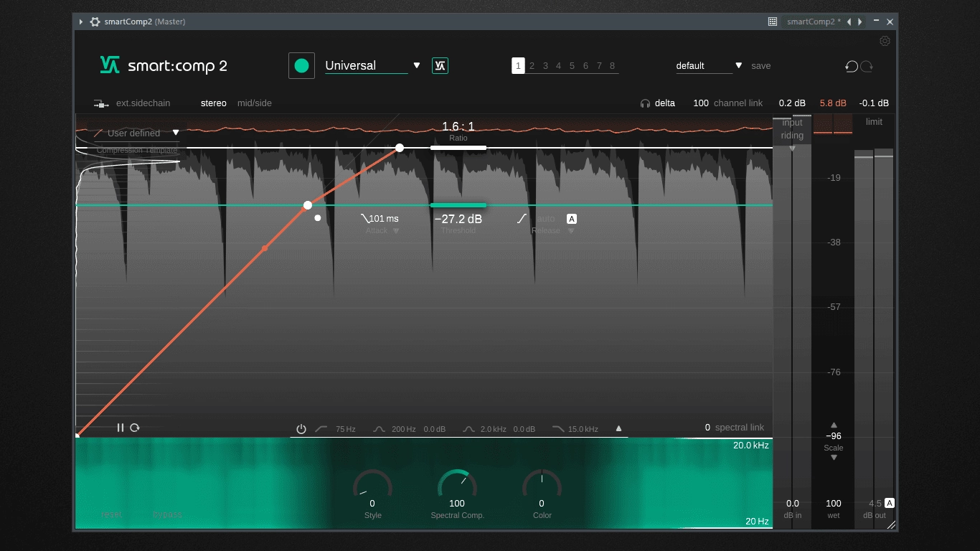This screenshot has width=980, height=551.
Task: Open the preset browser grid icon
Action: [x=773, y=22]
